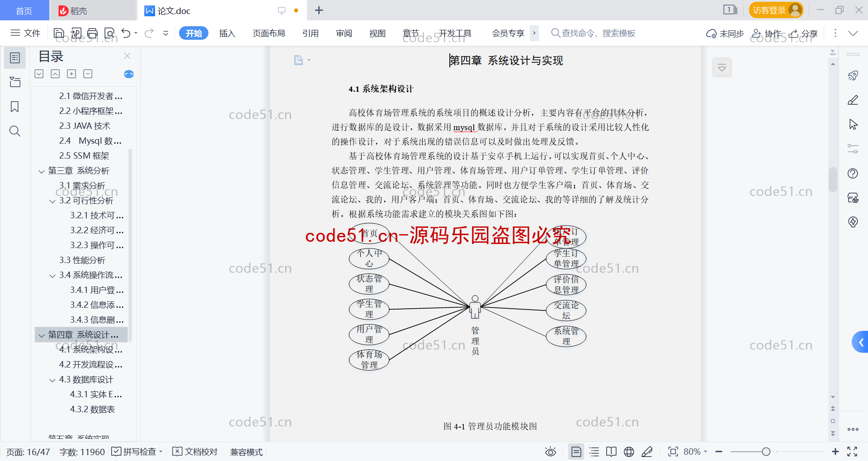This screenshot has height=461, width=868.
Task: Switch to the 视图 ribbon tab
Action: pos(377,33)
